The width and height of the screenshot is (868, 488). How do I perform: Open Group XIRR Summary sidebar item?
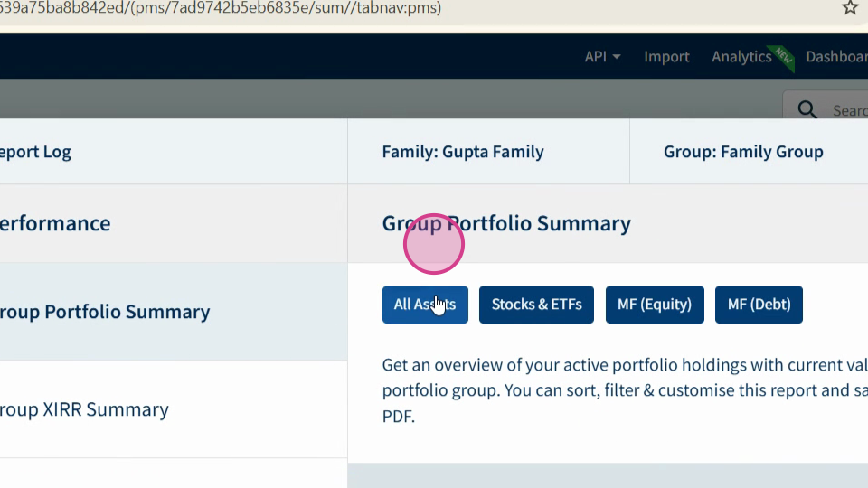174,409
